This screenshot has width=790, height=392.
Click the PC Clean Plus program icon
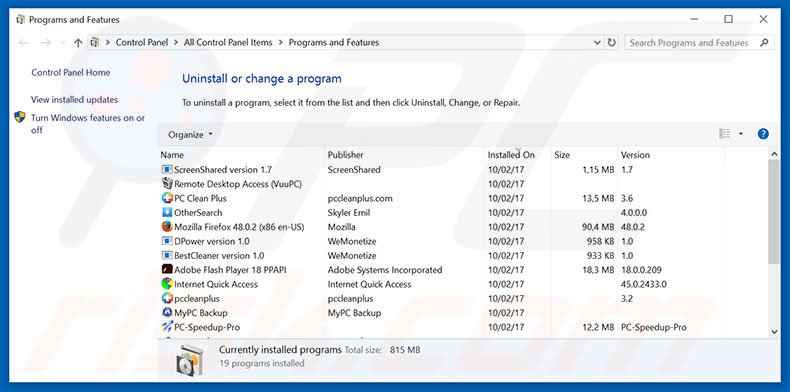point(167,198)
